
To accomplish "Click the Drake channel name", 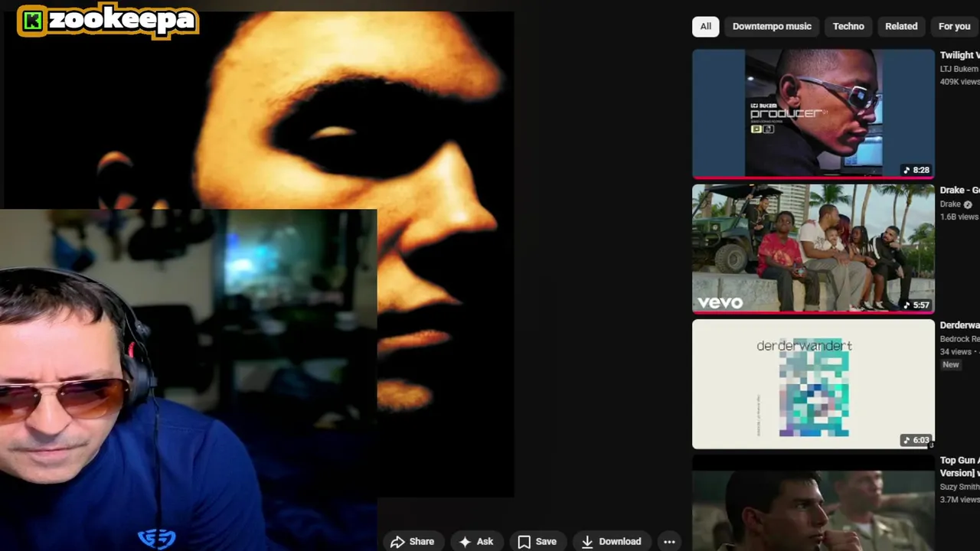I will tap(950, 204).
